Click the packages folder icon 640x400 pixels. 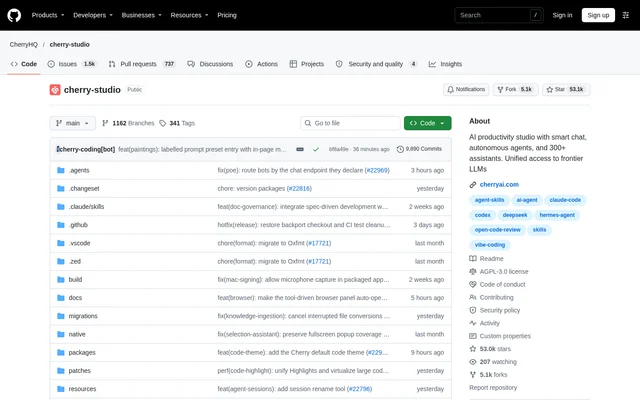coord(61,352)
